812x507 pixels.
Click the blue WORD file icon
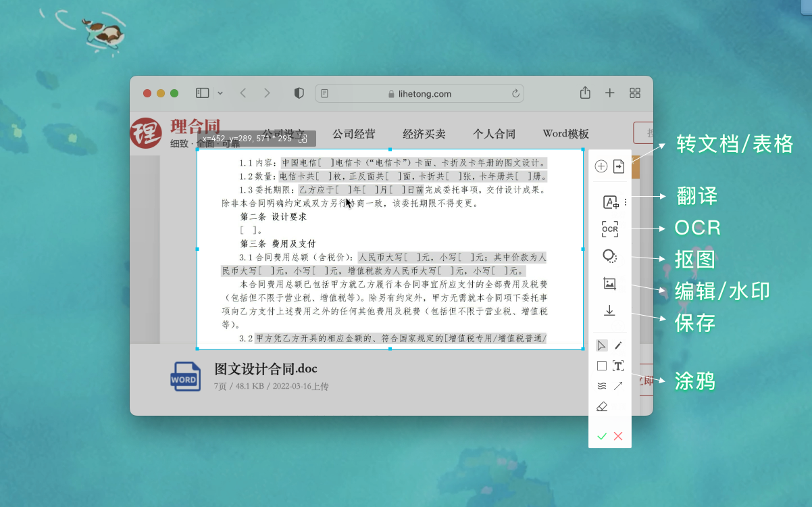185,377
